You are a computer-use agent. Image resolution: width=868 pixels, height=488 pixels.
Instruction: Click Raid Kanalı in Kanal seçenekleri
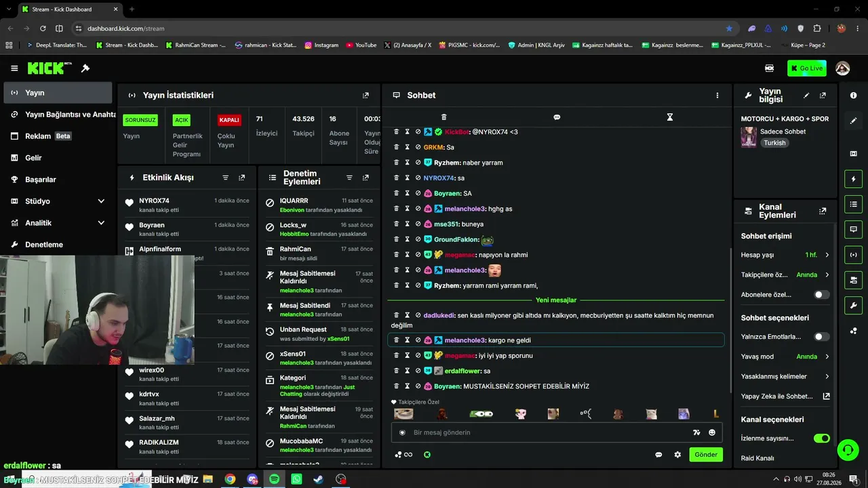tap(757, 458)
